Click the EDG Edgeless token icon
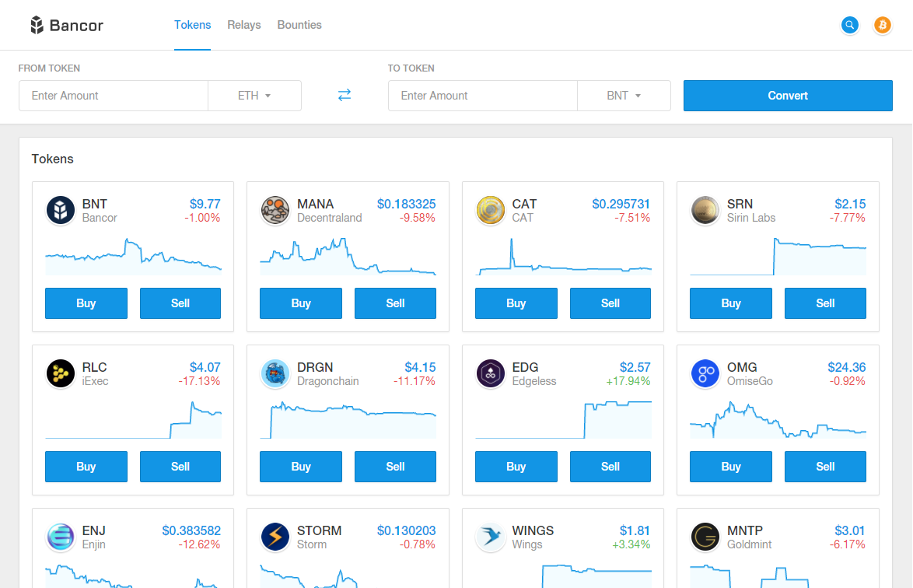 point(490,373)
